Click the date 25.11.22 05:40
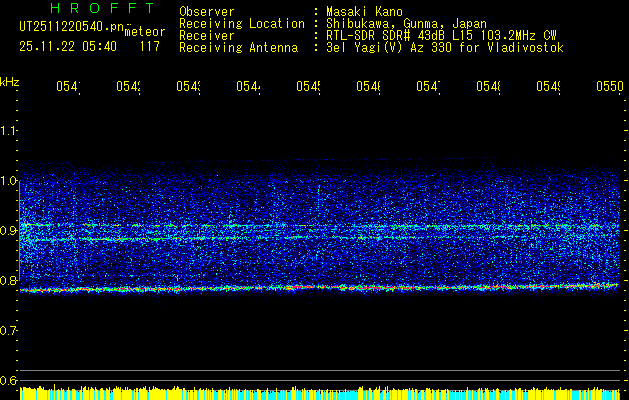Screen dimensions: 629x400 [68, 47]
